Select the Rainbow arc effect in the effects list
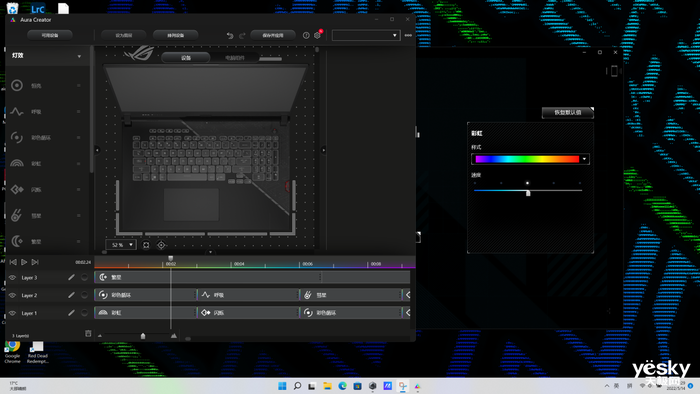 (17, 163)
